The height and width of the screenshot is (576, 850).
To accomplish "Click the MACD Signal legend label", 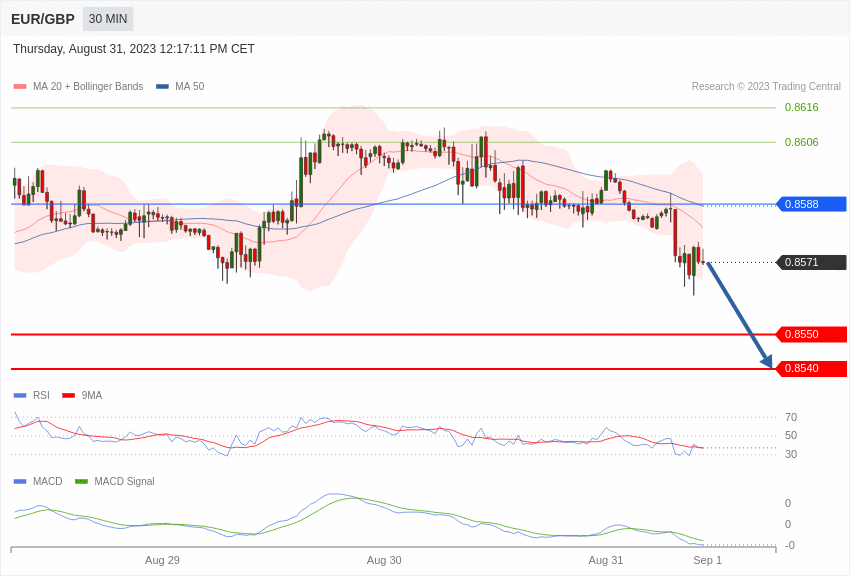I will 124,482.
